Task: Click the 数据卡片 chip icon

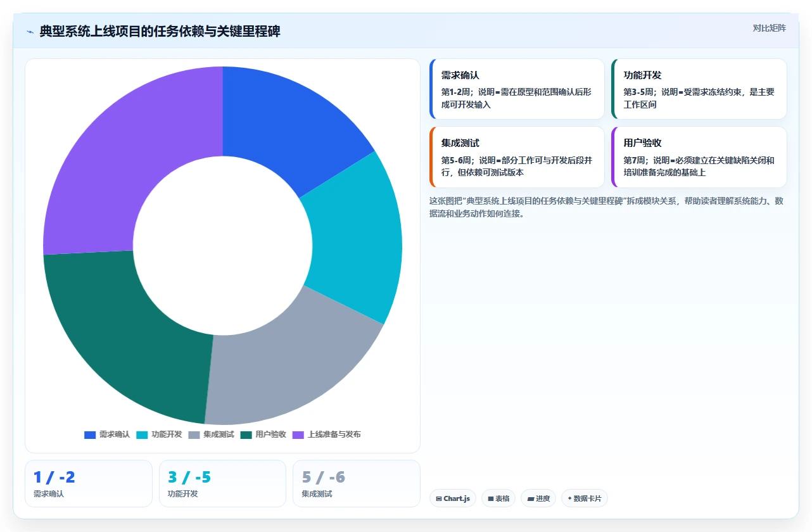Action: click(570, 499)
